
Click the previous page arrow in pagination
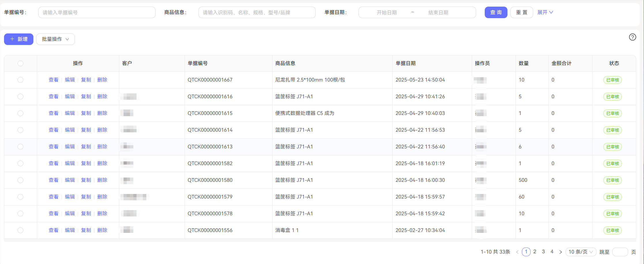tap(517, 252)
